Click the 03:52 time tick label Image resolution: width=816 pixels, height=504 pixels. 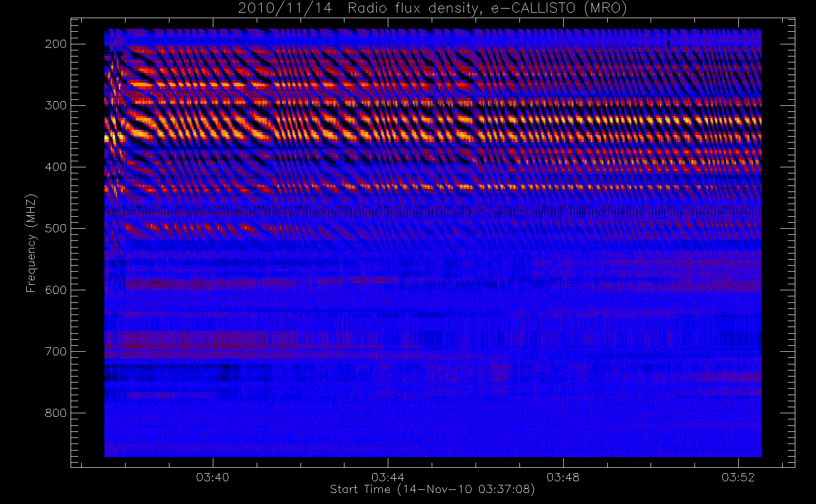tap(738, 477)
